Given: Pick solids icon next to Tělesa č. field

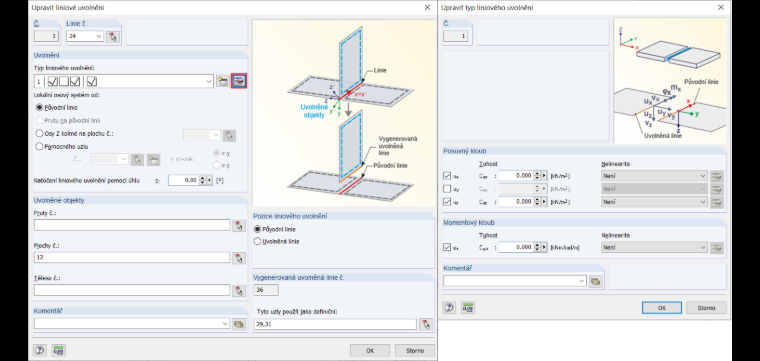Looking at the screenshot, I should (238, 290).
